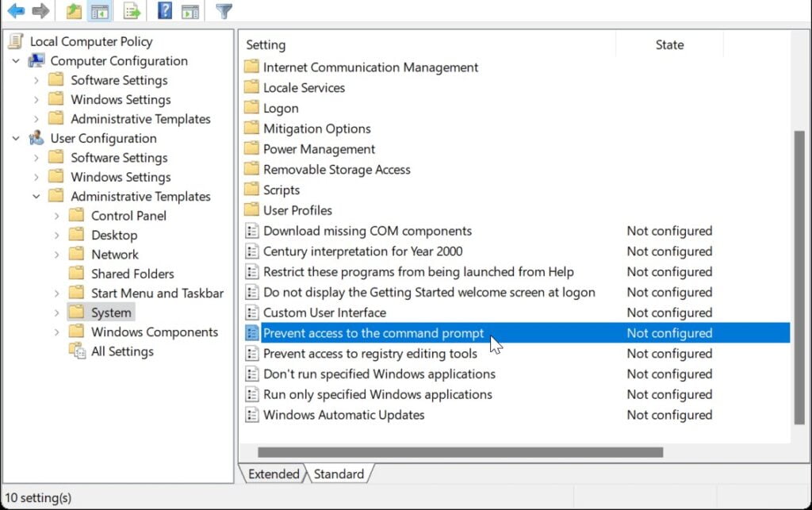Collapse the Computer Configuration node

[x=17, y=61]
